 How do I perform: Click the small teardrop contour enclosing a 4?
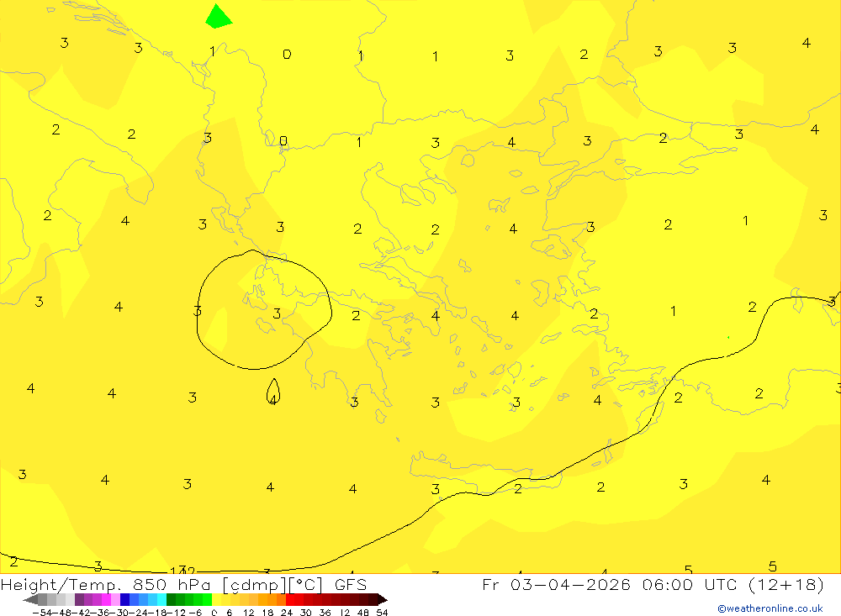(273, 392)
